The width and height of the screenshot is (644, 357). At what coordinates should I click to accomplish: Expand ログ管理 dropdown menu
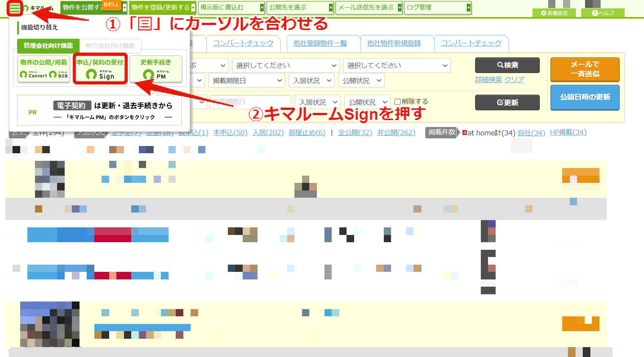(469, 7)
